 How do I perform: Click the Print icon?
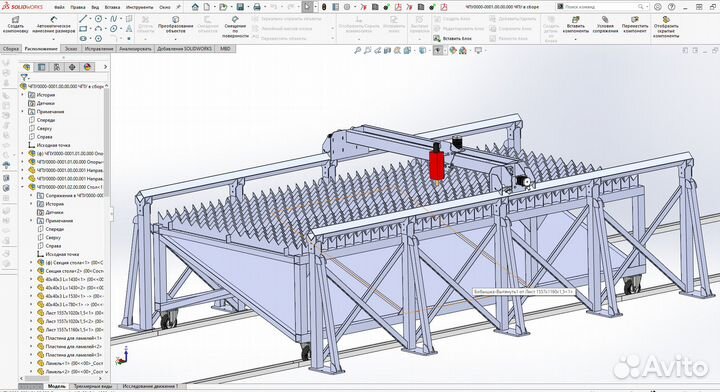(257, 7)
